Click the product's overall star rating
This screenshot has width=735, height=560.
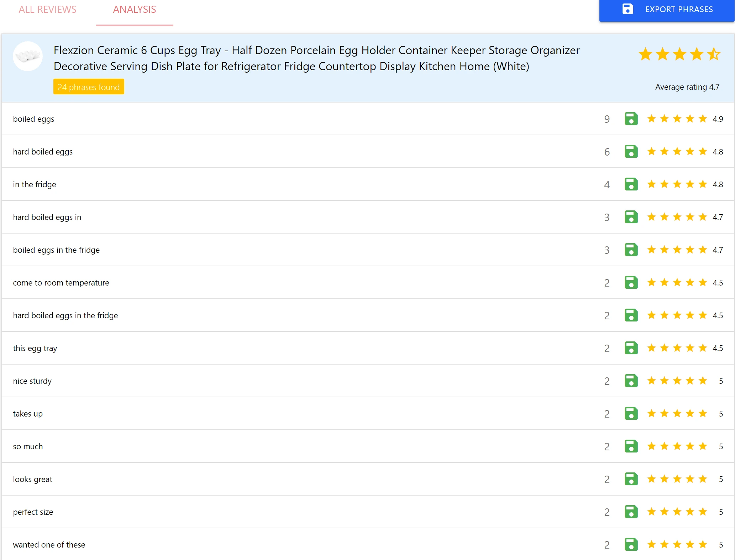tap(679, 55)
